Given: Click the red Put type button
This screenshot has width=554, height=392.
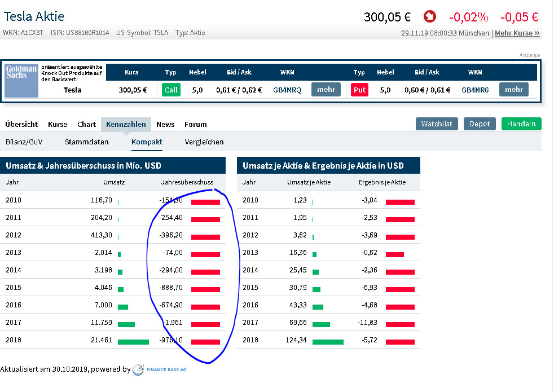Looking at the screenshot, I should tap(359, 90).
